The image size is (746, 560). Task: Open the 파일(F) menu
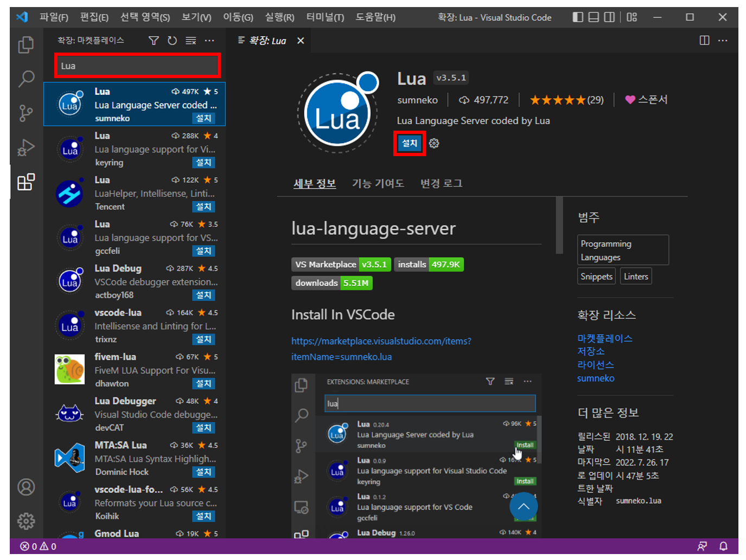54,17
